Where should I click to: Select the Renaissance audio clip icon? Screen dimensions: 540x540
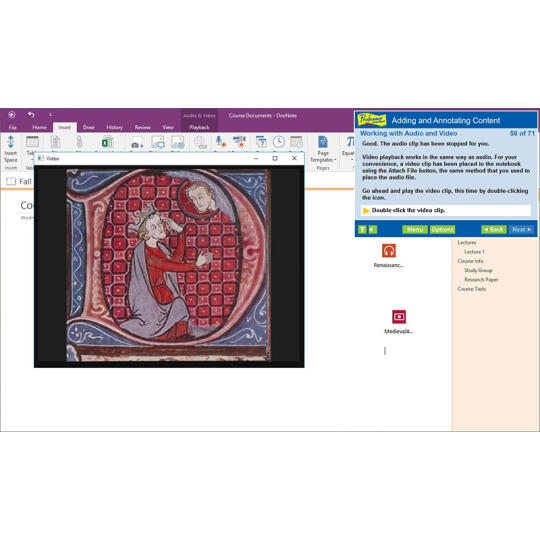389,250
